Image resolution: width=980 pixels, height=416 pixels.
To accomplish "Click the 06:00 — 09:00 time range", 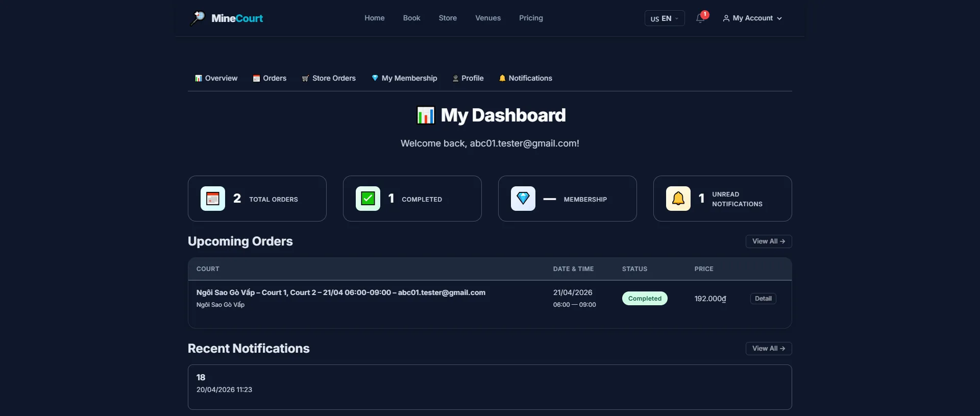I will coord(575,305).
